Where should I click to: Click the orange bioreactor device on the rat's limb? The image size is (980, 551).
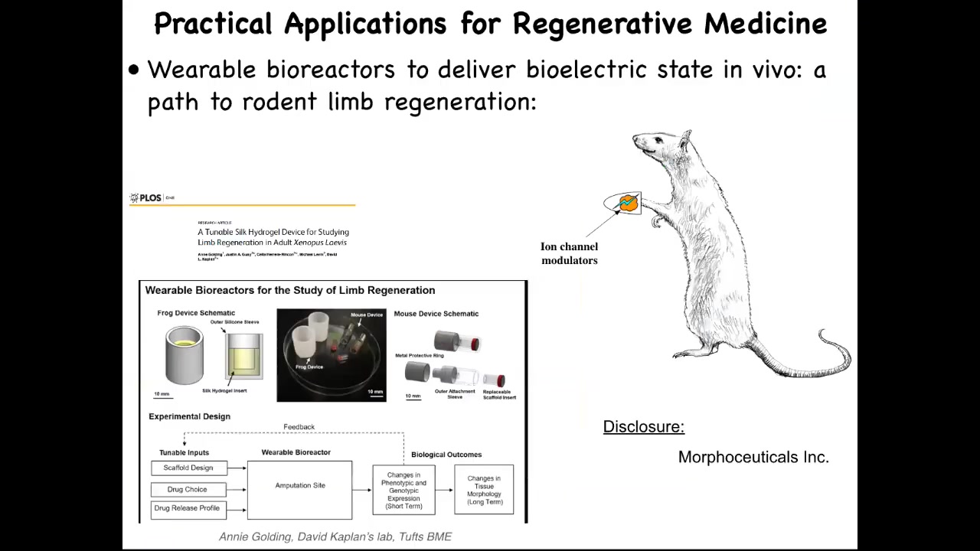point(627,203)
